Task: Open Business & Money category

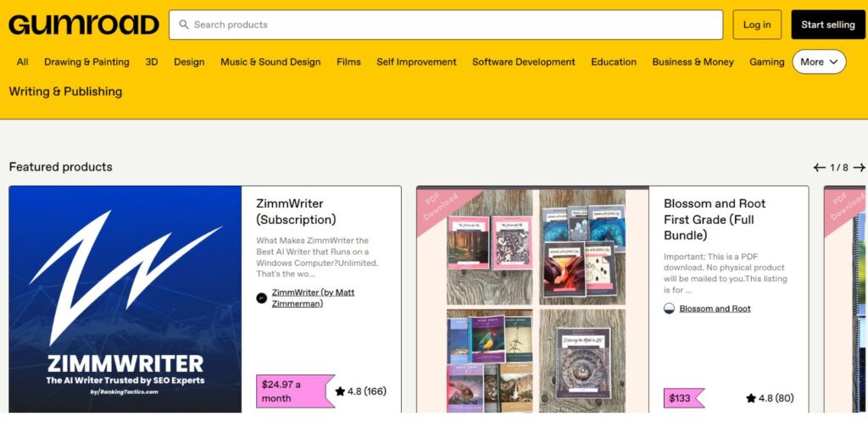Action: (x=693, y=62)
